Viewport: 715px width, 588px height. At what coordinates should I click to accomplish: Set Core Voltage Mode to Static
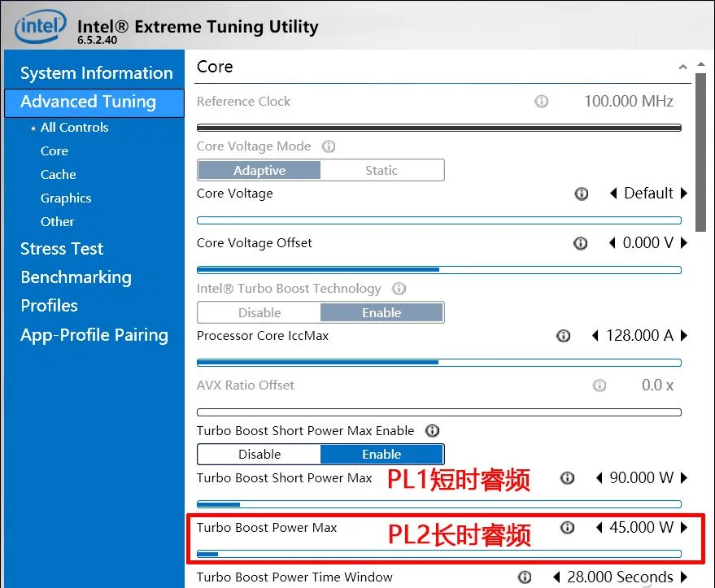click(x=381, y=171)
